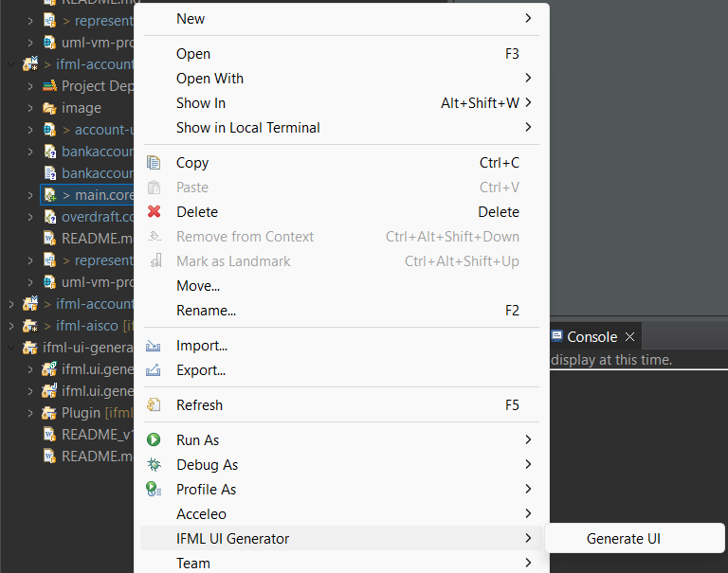728x573 pixels.
Task: Open the Debug As submenu
Action: (x=341, y=464)
